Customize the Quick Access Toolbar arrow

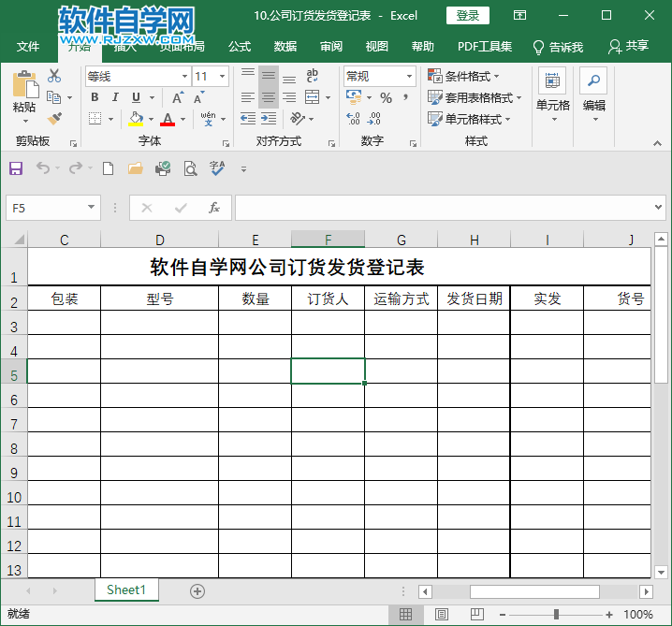[243, 169]
